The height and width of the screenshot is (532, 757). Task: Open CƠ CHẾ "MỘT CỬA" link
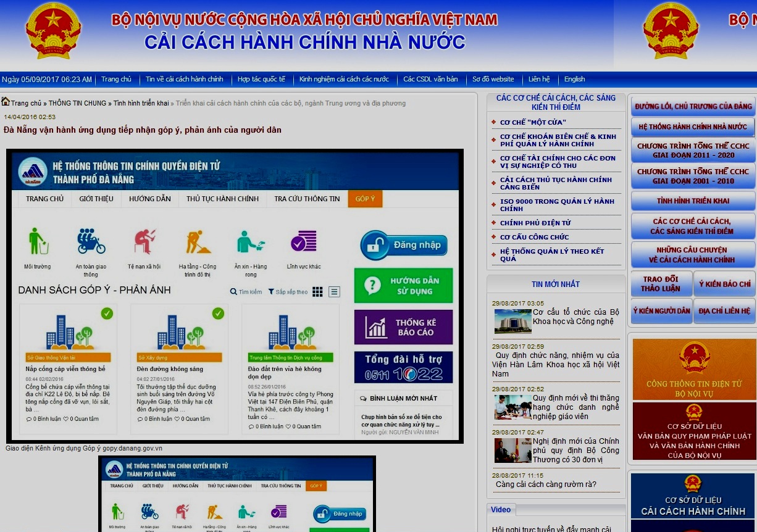(533, 122)
